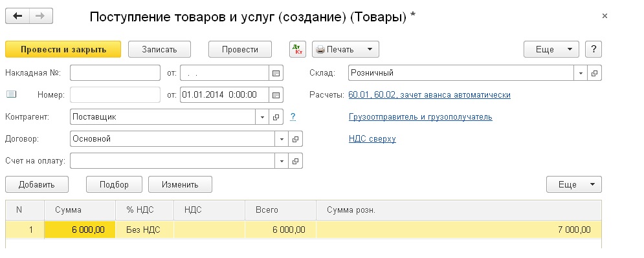644x258 pixels.
Task: Click Склад field with Розничный
Action: click(461, 73)
